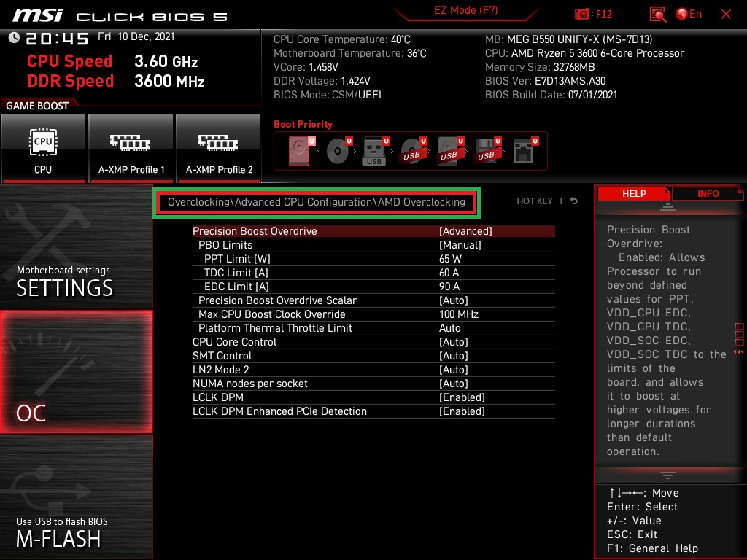This screenshot has width=747, height=560.
Task: Click the clock icon beside 20:45
Action: 14,38
